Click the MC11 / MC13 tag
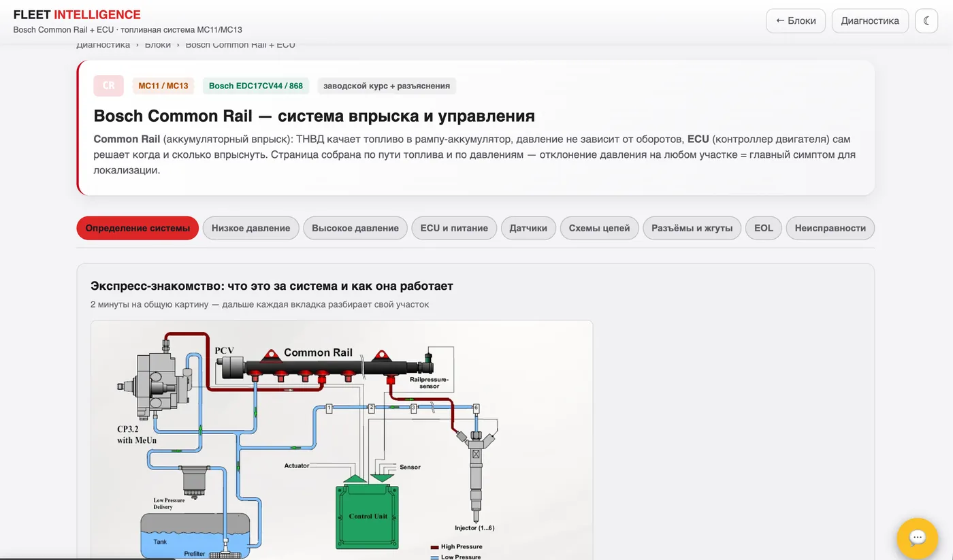Image resolution: width=953 pixels, height=560 pixels. pos(163,86)
